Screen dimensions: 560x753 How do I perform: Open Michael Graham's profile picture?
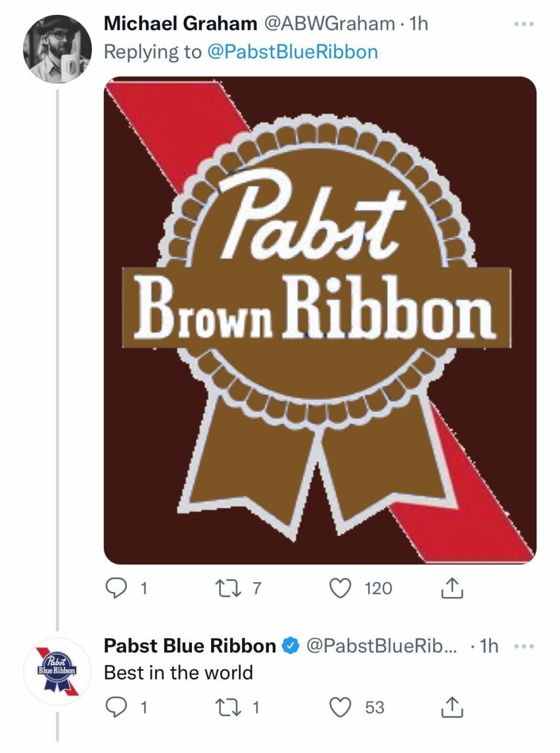57,49
